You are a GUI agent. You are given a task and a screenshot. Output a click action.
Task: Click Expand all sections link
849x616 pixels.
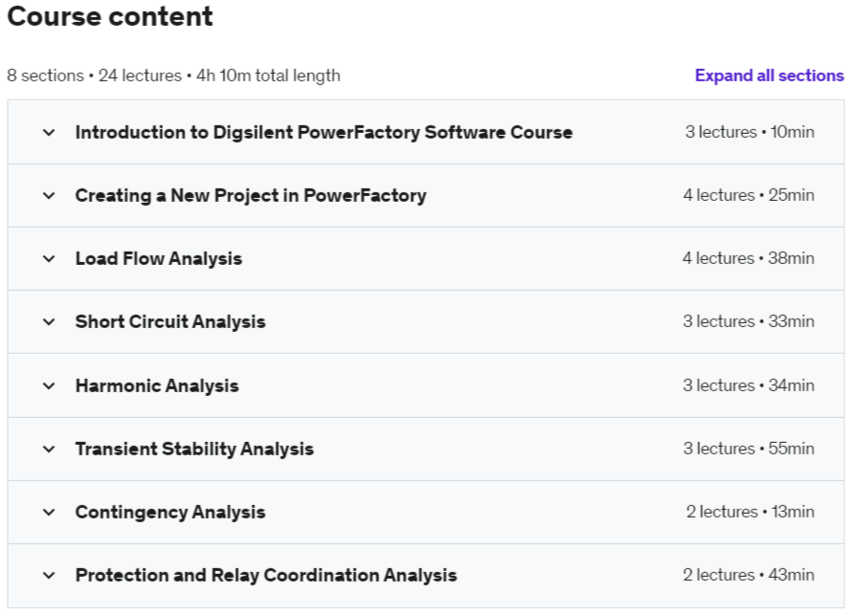769,76
